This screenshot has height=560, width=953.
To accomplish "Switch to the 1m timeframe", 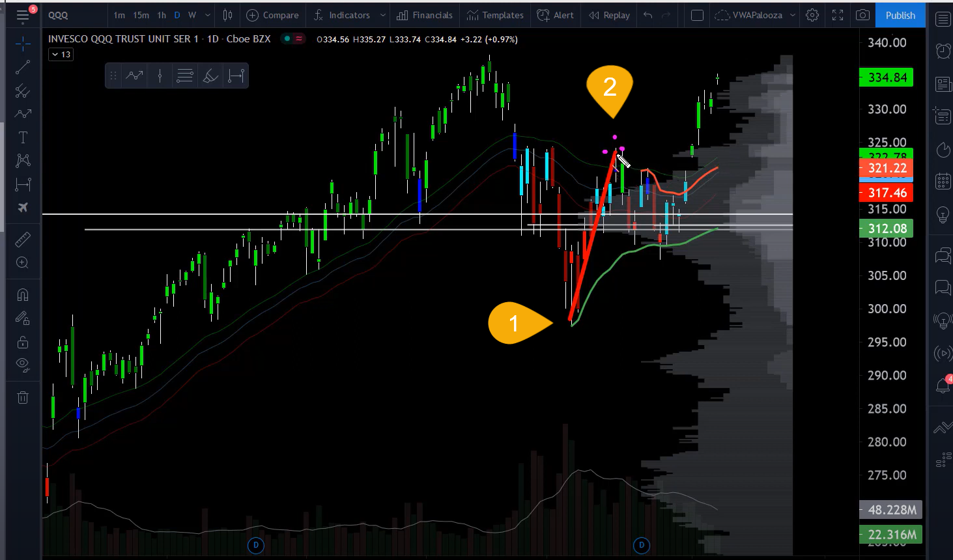I will coord(119,15).
